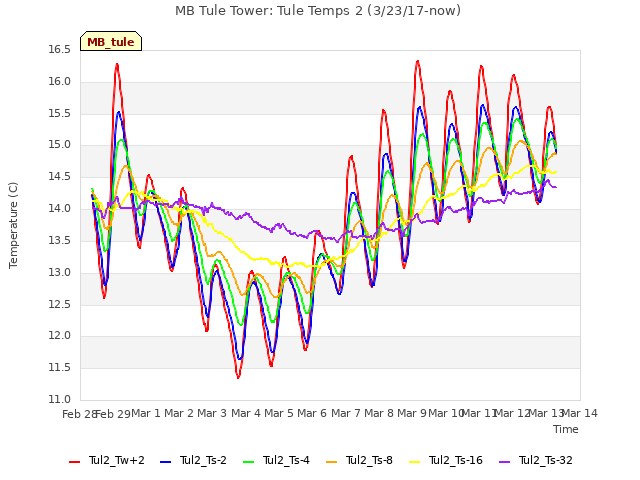Click the Mar 5 x-axis label
Screen dimensions: 640x480
[279, 413]
